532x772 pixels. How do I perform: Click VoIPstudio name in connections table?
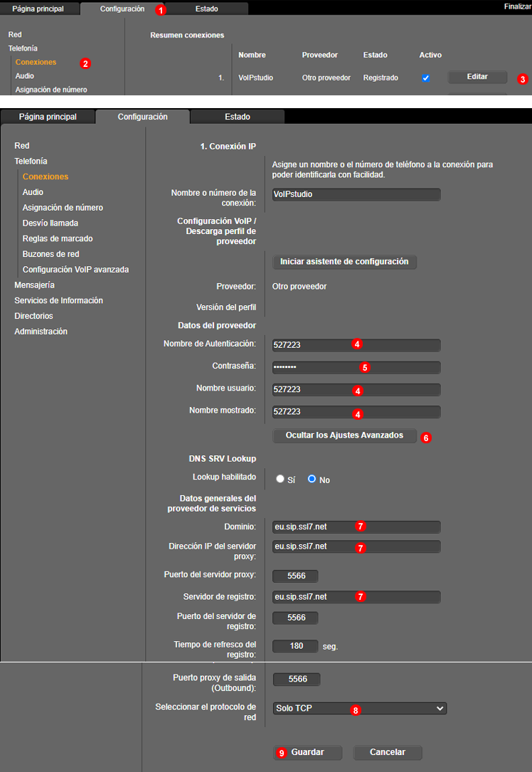255,78
